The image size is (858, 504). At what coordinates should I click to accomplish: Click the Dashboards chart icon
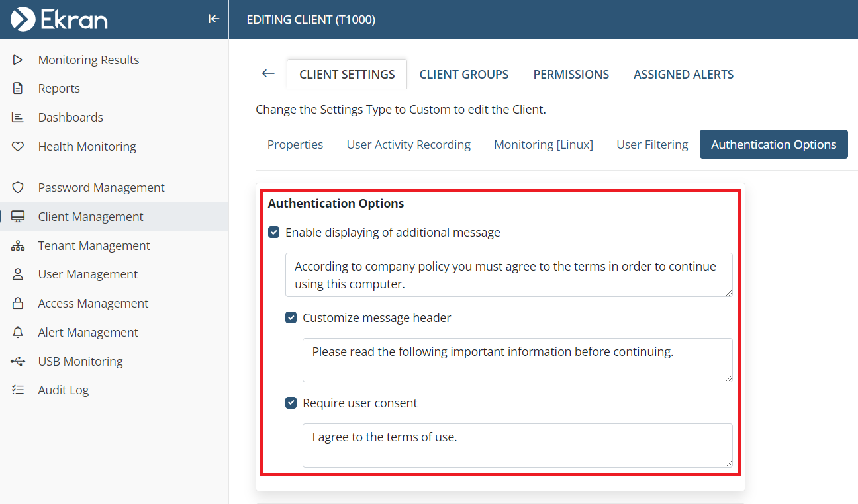18,118
